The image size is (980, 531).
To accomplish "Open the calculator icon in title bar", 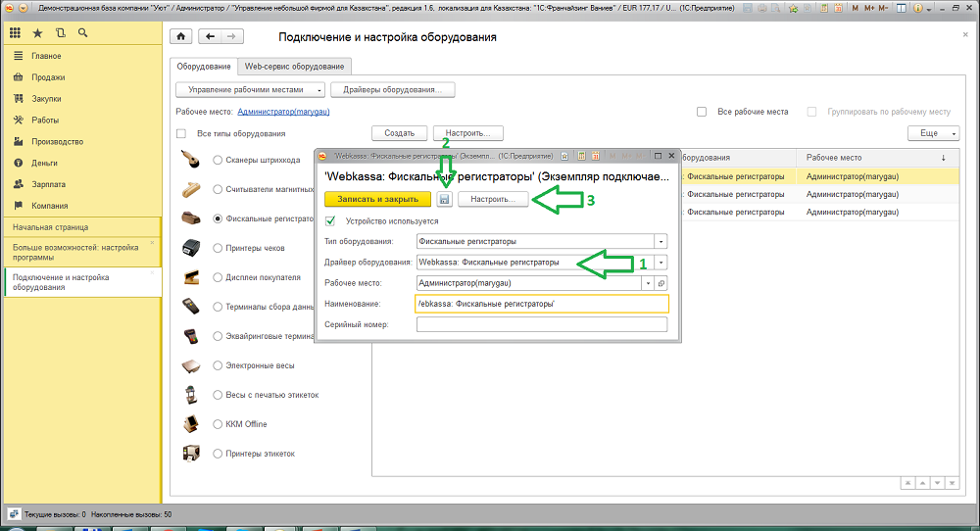I will pos(824,8).
